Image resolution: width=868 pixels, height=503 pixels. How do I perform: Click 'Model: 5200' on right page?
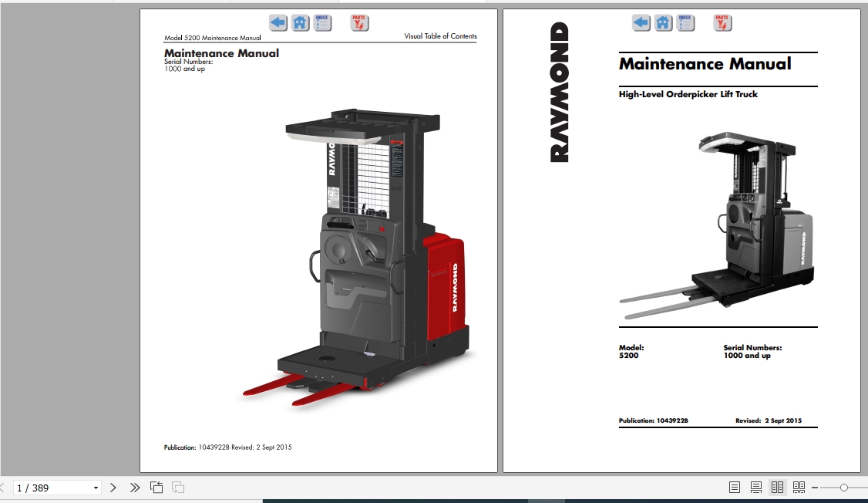[x=631, y=351]
